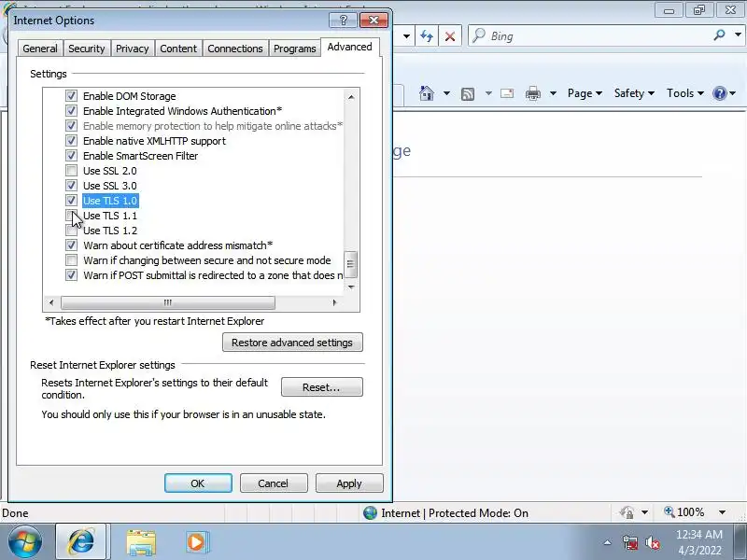
Task: Open the Content tab
Action: pyautogui.click(x=178, y=49)
